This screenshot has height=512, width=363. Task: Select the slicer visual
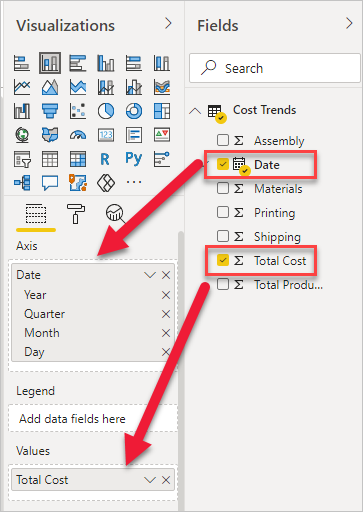coord(22,159)
